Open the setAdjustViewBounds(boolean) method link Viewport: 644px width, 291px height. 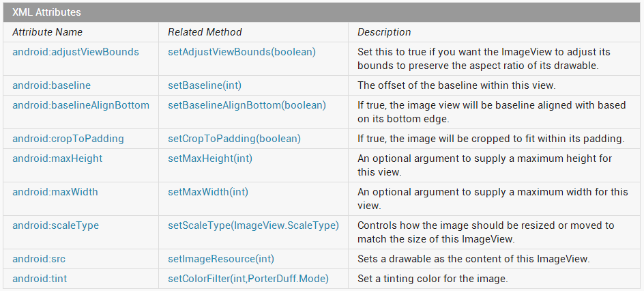click(x=242, y=52)
